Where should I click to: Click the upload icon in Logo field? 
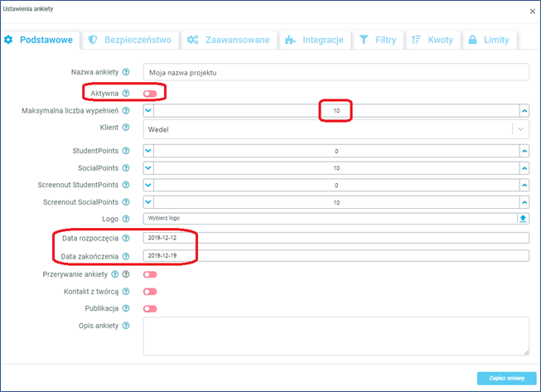(x=523, y=219)
